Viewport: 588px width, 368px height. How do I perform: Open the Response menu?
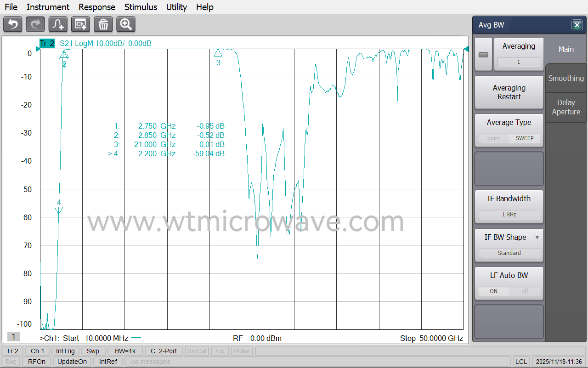(x=96, y=7)
